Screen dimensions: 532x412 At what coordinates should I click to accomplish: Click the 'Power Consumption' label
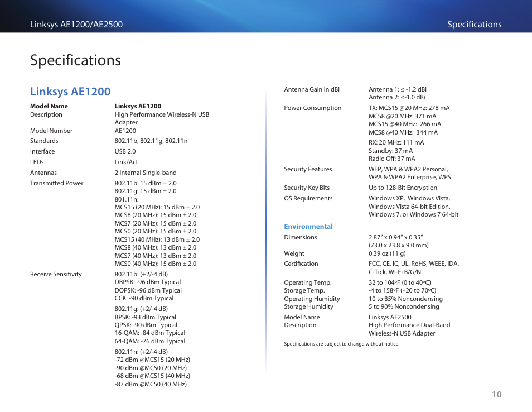(313, 108)
